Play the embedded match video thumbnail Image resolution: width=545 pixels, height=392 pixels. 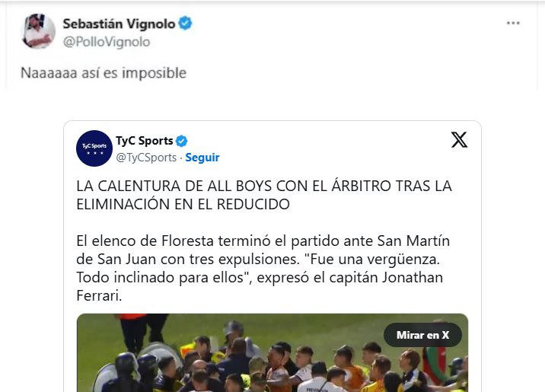(272, 352)
